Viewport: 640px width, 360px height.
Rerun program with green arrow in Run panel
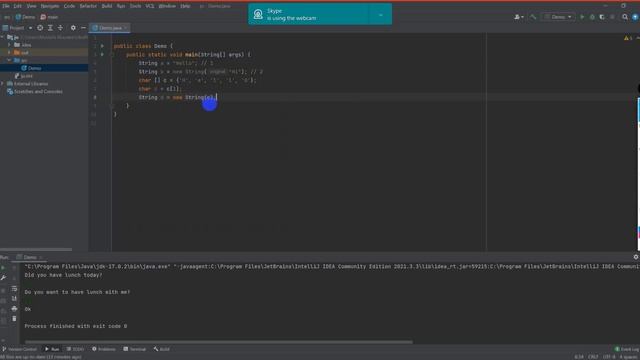click(x=3, y=268)
